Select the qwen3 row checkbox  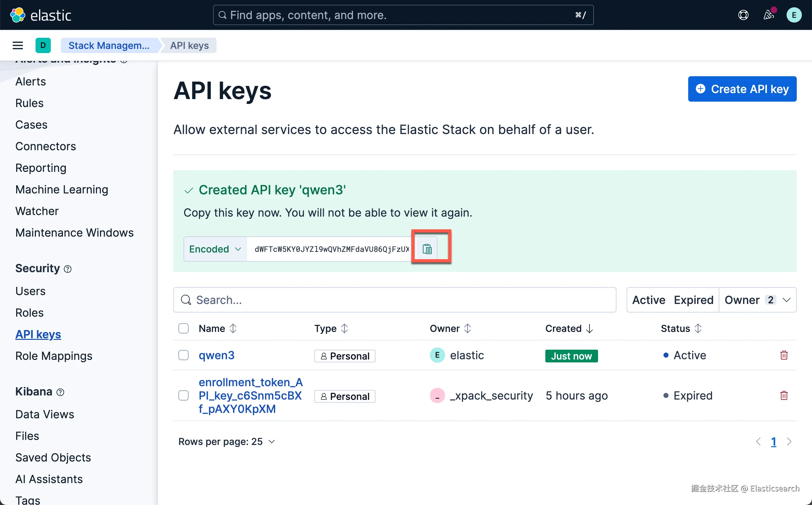183,355
